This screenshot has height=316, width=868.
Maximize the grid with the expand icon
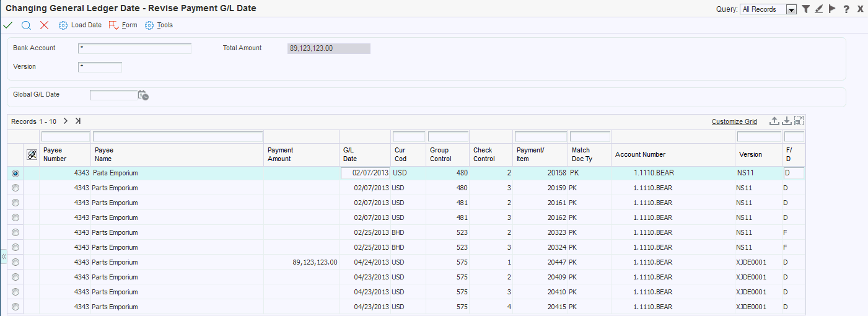coord(799,121)
